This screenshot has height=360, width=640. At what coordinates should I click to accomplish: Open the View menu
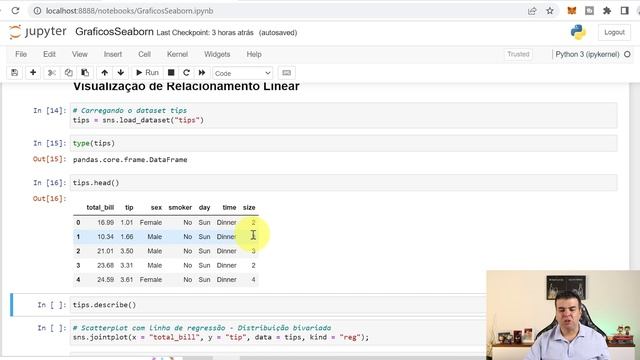click(x=80, y=54)
